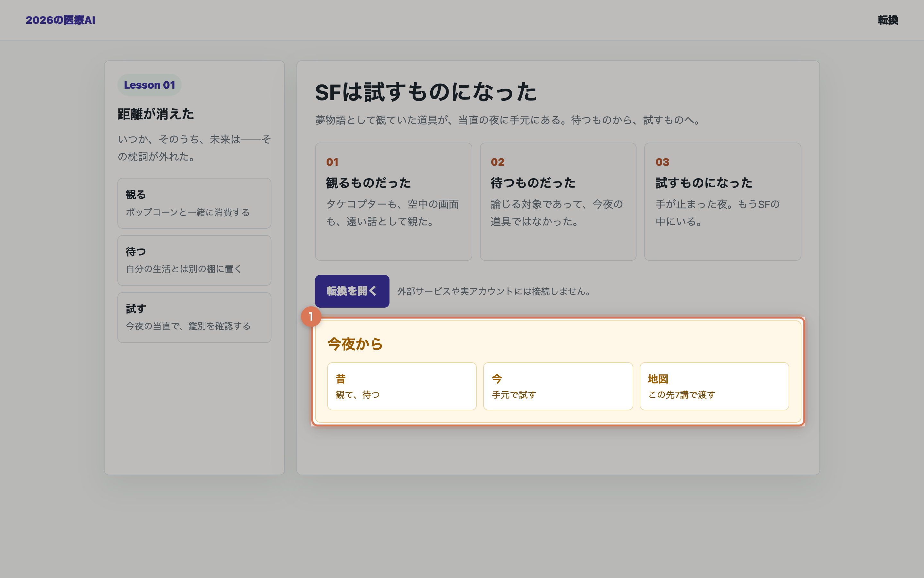Viewport: 924px width, 578px height.
Task: Open the 転換 link in the header
Action: coord(888,20)
